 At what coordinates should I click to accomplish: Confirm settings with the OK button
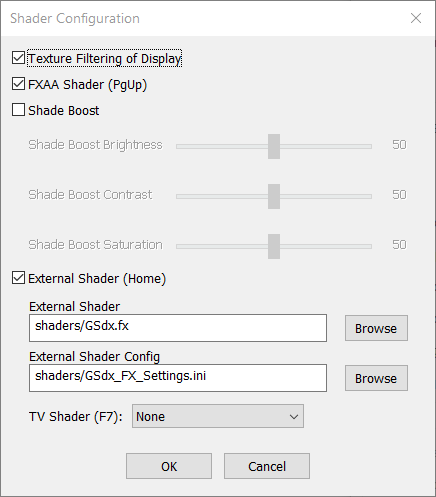[x=169, y=466]
